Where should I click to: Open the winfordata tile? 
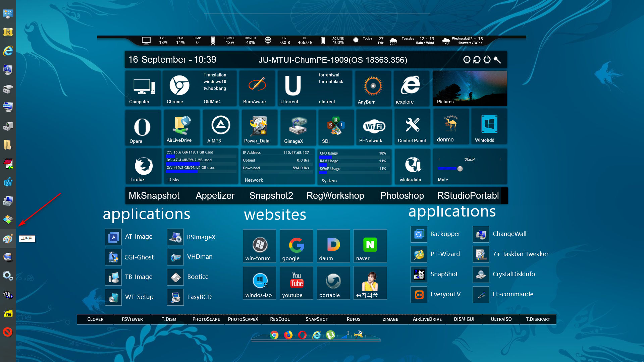coord(413,167)
